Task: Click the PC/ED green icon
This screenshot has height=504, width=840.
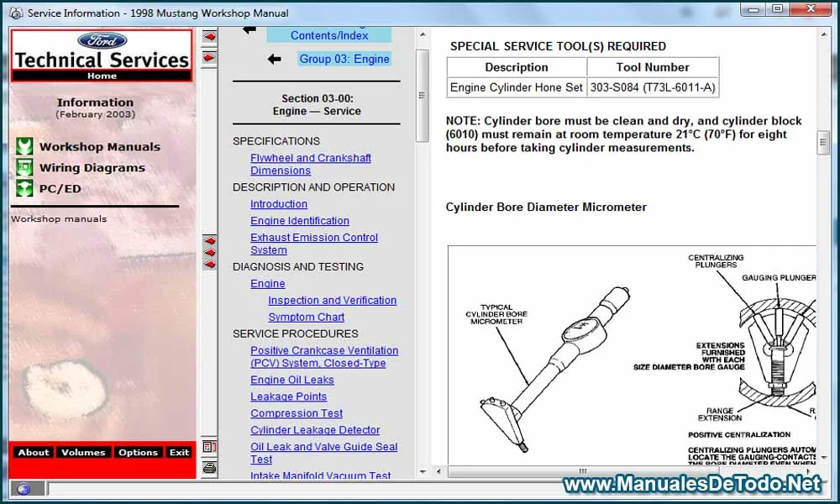Action: pyautogui.click(x=24, y=188)
